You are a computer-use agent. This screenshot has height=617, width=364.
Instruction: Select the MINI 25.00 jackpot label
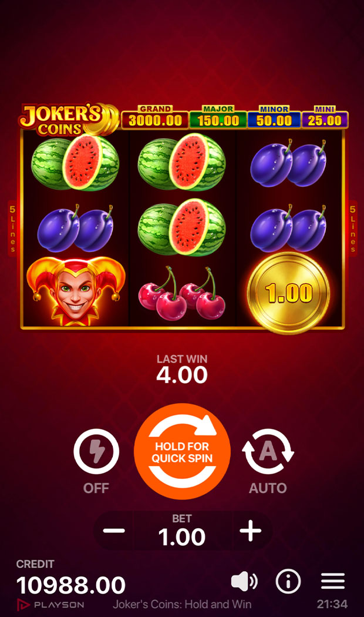click(325, 118)
